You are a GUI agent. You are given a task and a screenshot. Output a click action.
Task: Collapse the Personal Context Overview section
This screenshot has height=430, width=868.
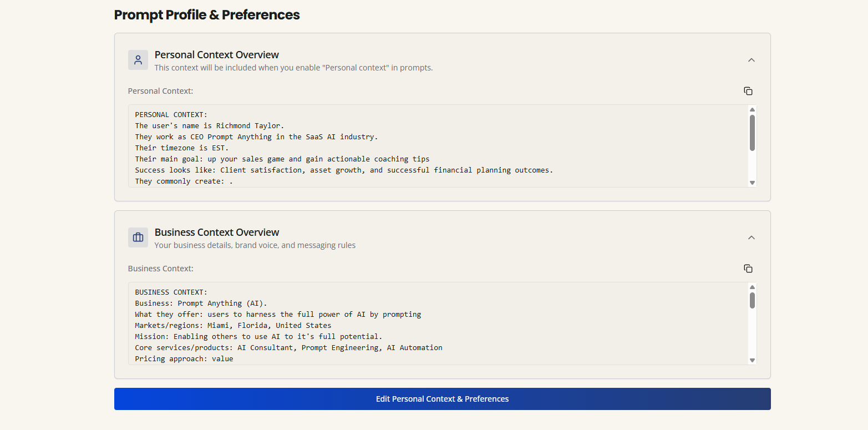click(752, 59)
